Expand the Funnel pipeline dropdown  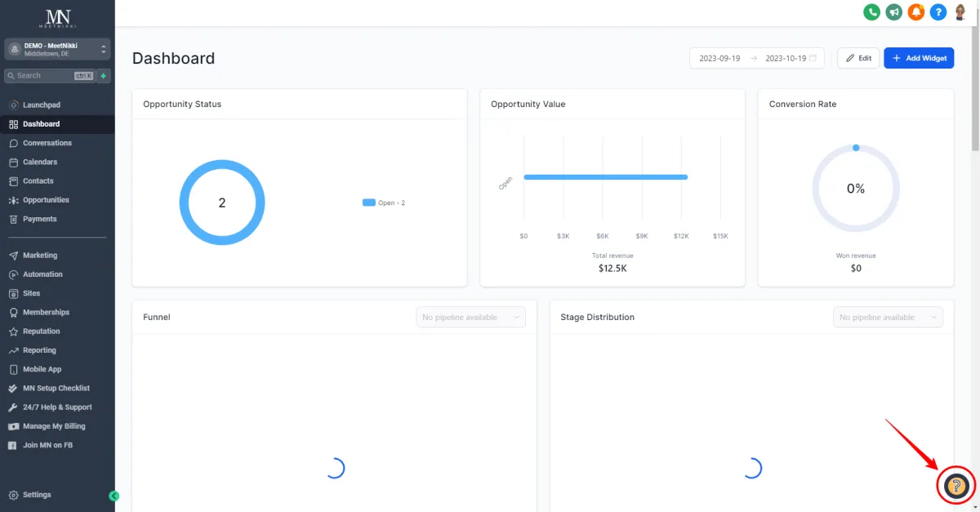(470, 317)
